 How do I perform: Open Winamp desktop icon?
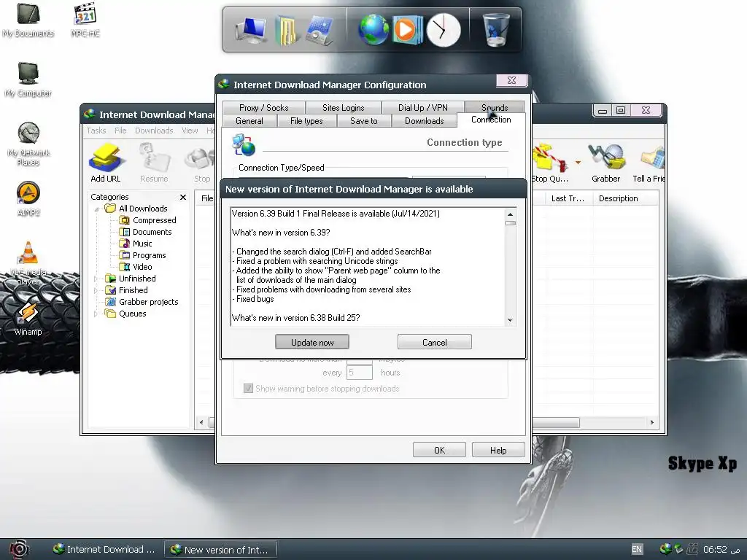[28, 319]
